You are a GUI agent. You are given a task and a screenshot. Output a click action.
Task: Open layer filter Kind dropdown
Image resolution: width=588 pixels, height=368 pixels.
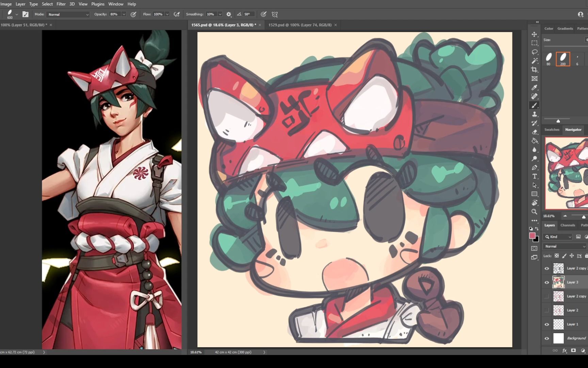tap(558, 237)
